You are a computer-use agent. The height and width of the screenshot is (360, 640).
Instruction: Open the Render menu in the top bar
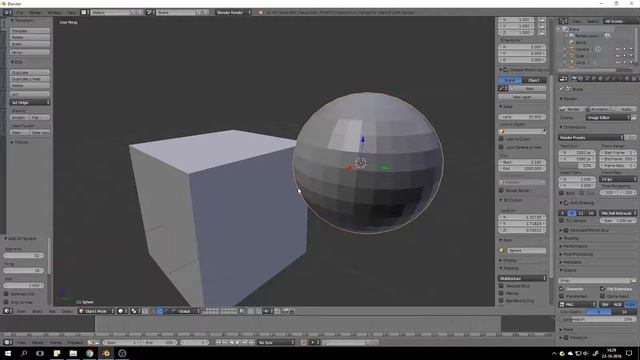[35, 13]
